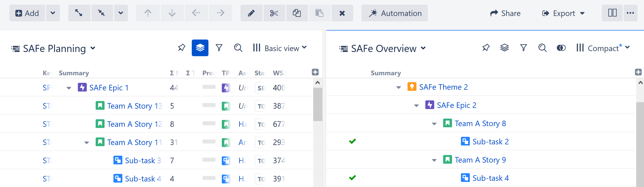Screen dimensions: 644x187
Task: Open the Basic view dropdown
Action: [x=280, y=48]
